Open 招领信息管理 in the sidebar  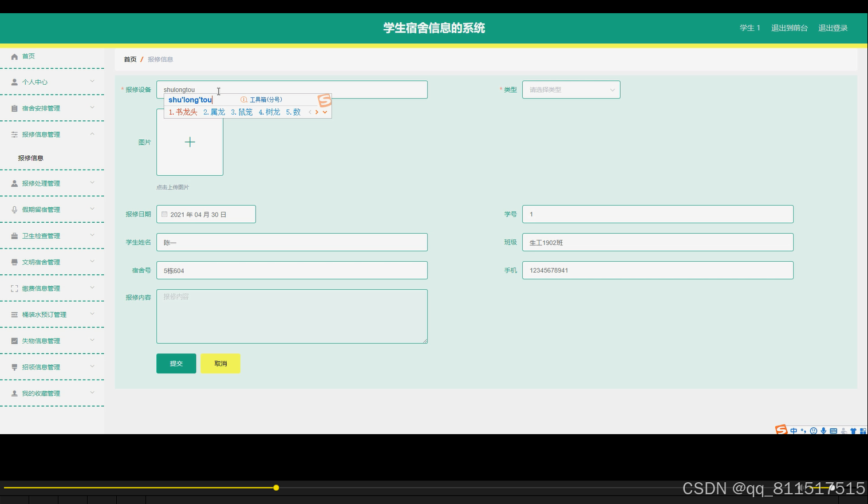pos(52,367)
